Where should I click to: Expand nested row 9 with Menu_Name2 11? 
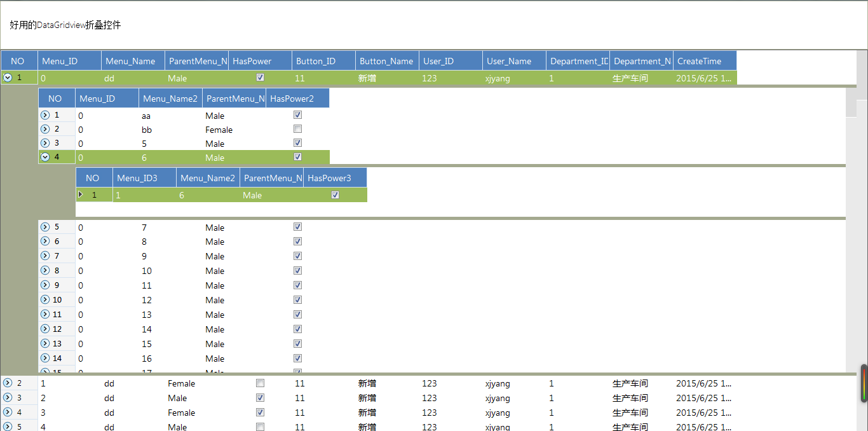45,285
